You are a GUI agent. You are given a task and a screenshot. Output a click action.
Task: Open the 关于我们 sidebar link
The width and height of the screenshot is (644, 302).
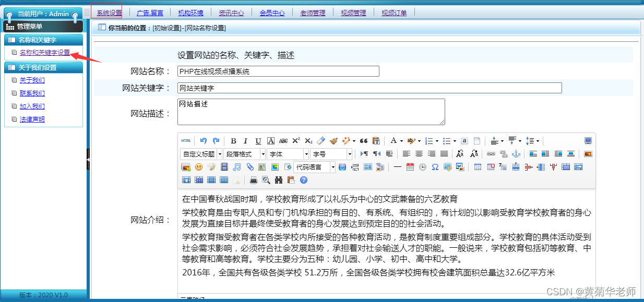(32, 80)
